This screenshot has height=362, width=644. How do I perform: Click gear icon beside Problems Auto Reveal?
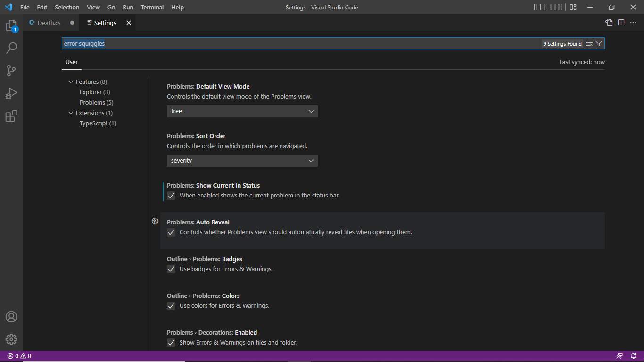155,221
